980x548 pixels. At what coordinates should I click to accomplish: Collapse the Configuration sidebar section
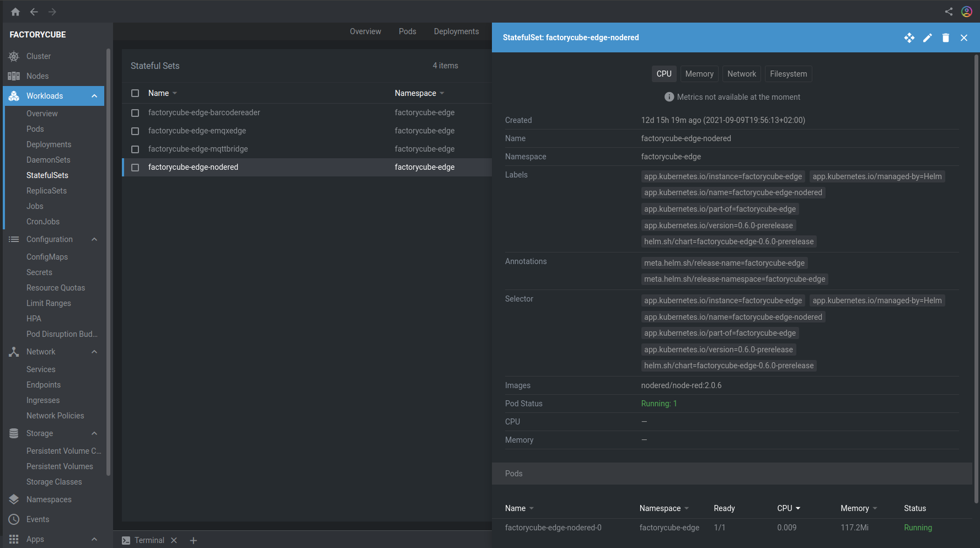pyautogui.click(x=94, y=239)
